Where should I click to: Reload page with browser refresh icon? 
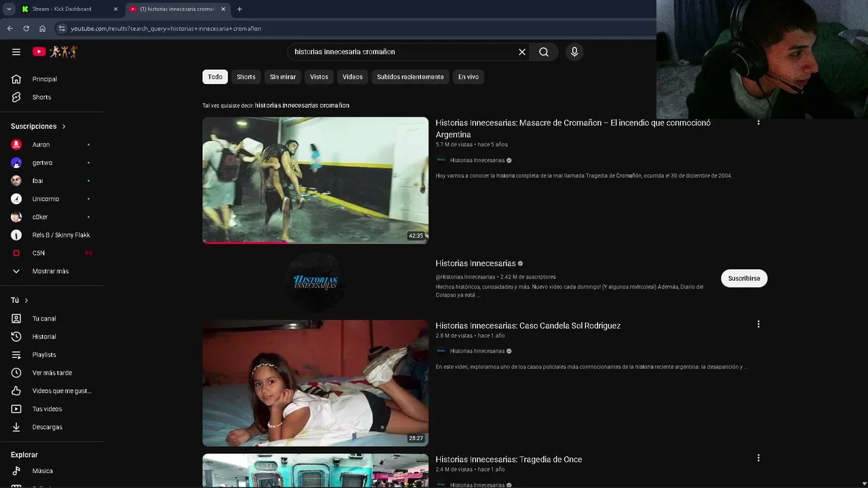click(x=26, y=28)
